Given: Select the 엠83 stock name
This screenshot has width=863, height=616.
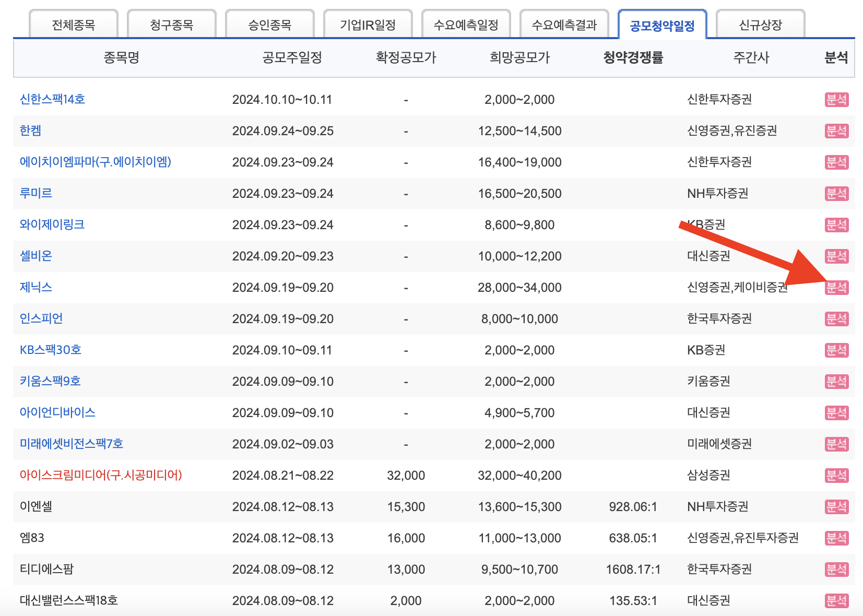Looking at the screenshot, I should [32, 538].
